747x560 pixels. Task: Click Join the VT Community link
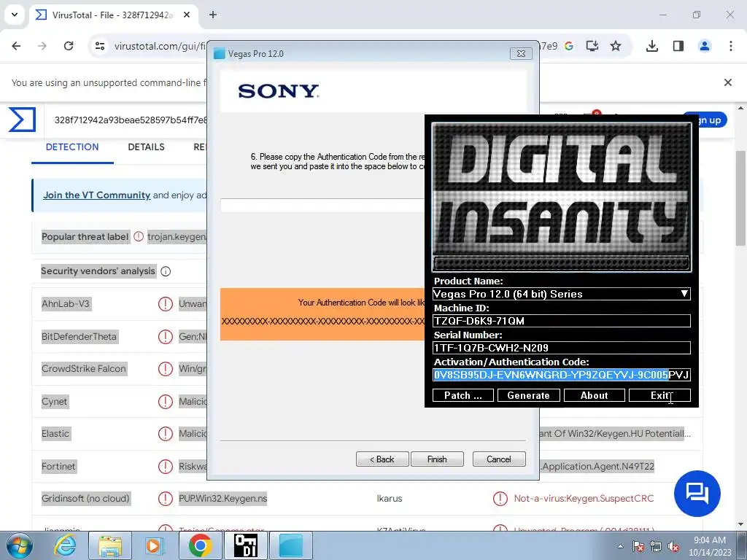tap(97, 195)
